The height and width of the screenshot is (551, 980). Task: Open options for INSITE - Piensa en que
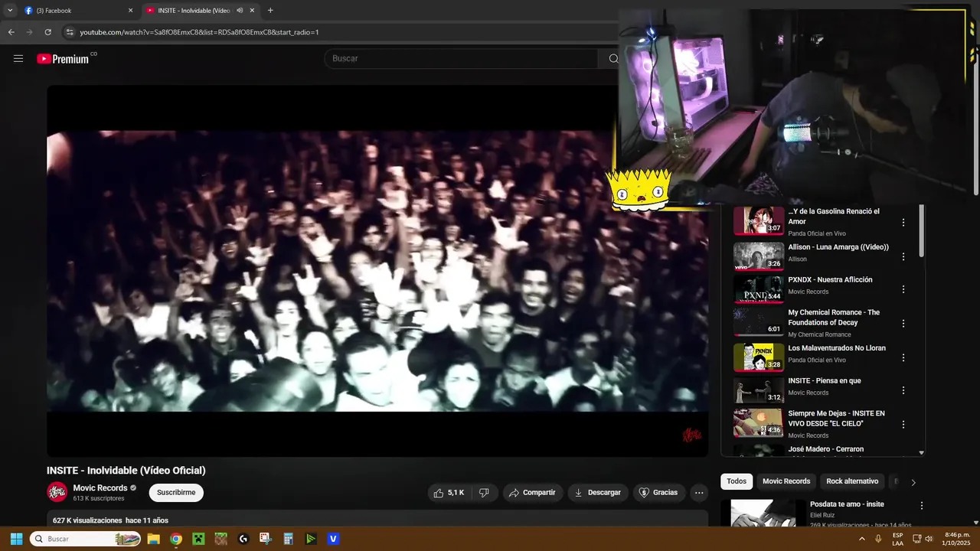903,390
